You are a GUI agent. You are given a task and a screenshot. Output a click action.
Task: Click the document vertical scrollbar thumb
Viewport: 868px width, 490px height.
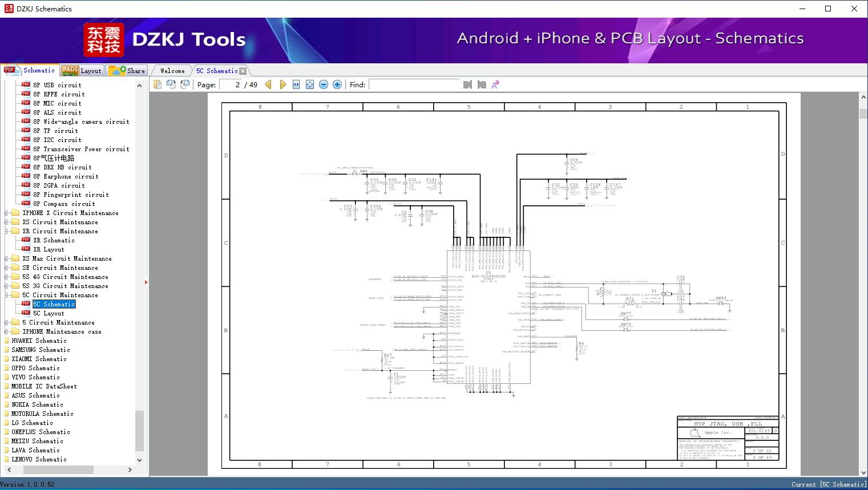(863, 114)
